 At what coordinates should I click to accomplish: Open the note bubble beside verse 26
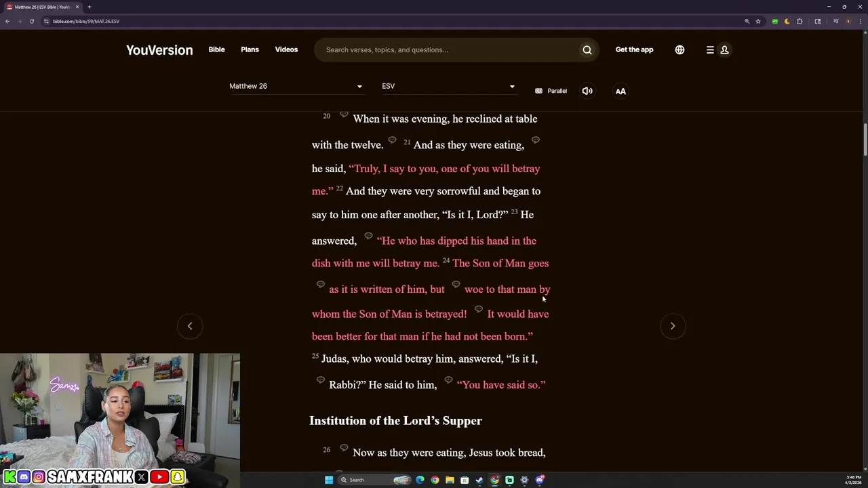click(x=344, y=448)
